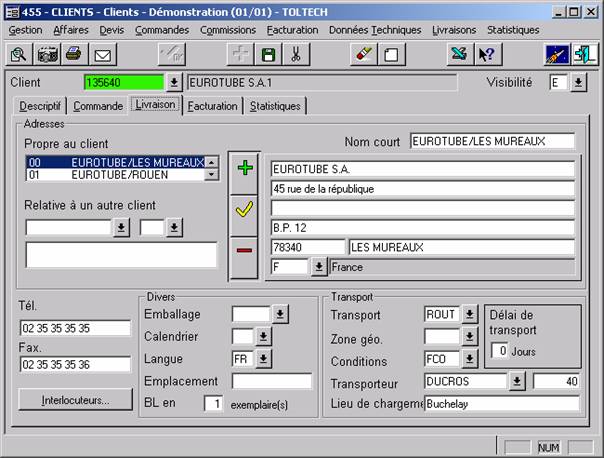Screen dimensions: 604x458
Task: Open the country code dropdown next to F
Action: point(319,267)
